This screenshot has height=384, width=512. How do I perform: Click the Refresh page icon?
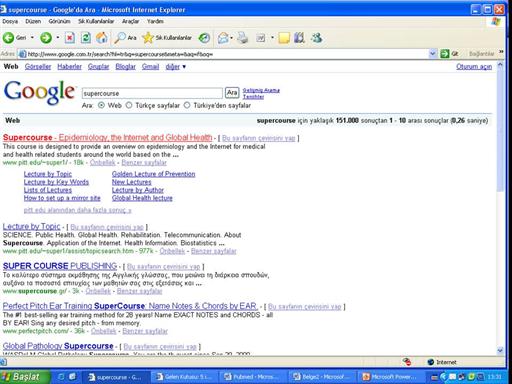[x=86, y=38]
